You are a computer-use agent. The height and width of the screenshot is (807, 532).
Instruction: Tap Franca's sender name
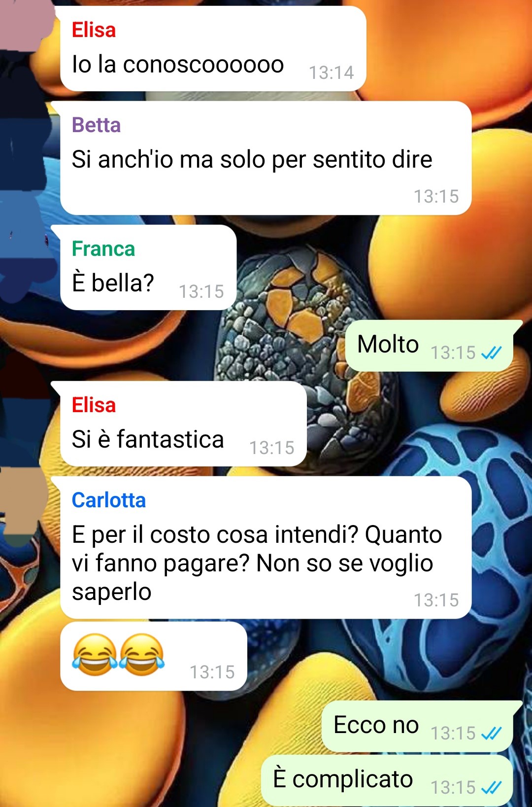pos(103,249)
